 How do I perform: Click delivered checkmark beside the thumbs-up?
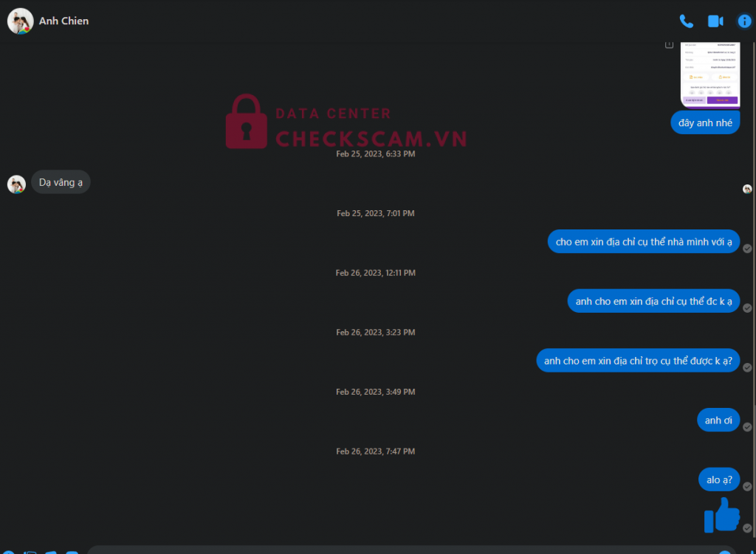tap(747, 528)
